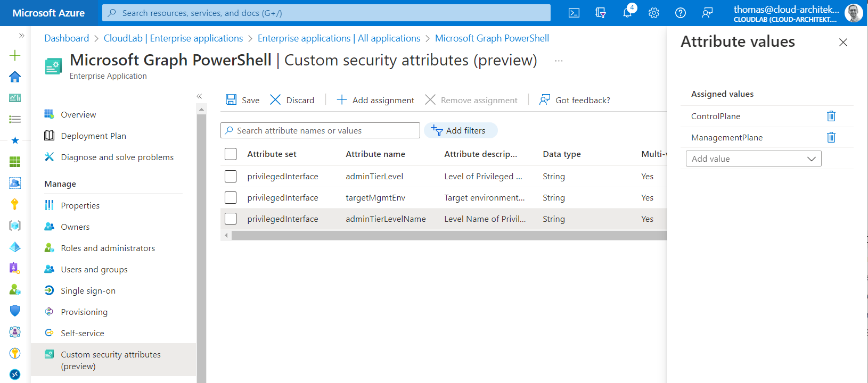The width and height of the screenshot is (868, 383).
Task: Click the targetMgmtEnv attribute name cell
Action: tap(375, 197)
